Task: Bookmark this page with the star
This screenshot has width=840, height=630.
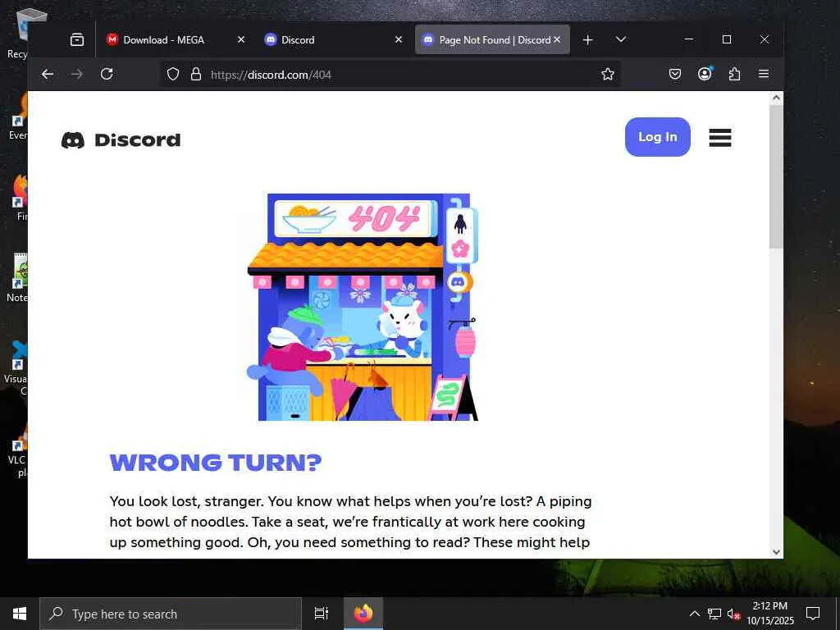Action: 608,74
